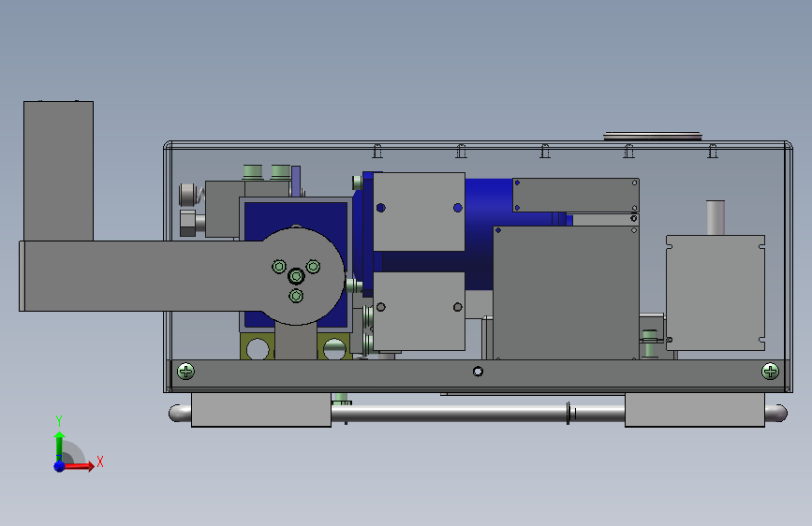Select the purple thin plate behind valve block

tap(296, 182)
